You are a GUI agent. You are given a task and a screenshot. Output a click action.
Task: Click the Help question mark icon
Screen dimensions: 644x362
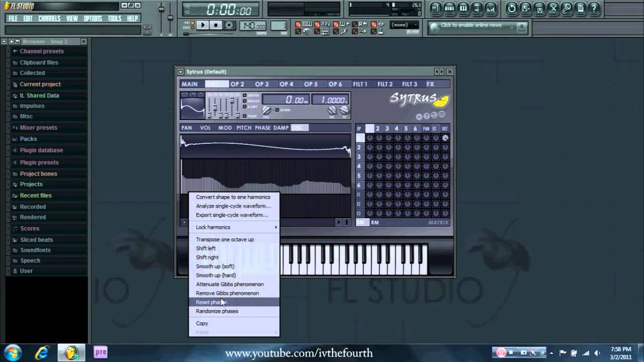(594, 8)
